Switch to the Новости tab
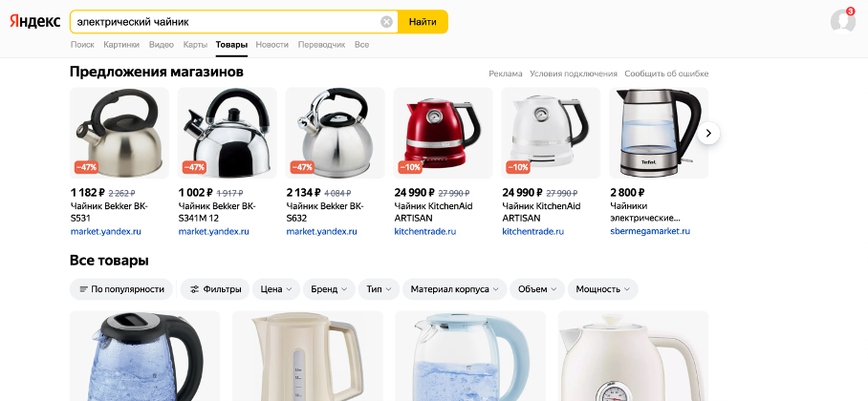This screenshot has height=401, width=868. tap(271, 45)
